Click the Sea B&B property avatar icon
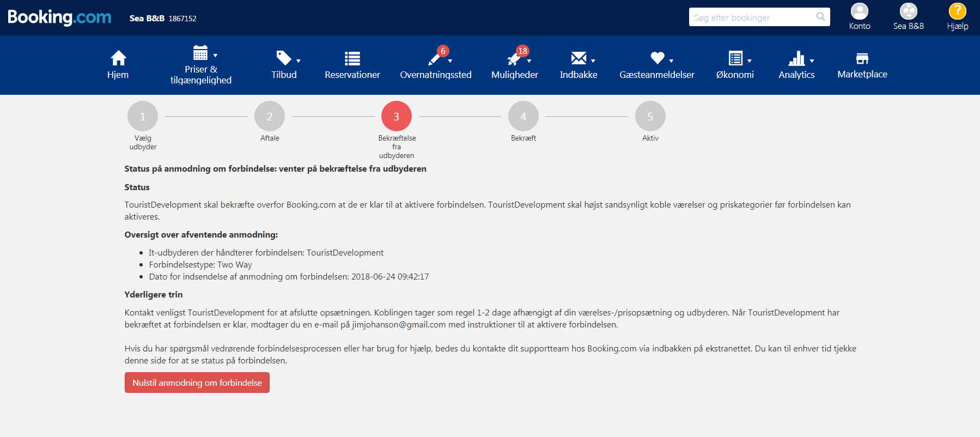 pos(908,11)
